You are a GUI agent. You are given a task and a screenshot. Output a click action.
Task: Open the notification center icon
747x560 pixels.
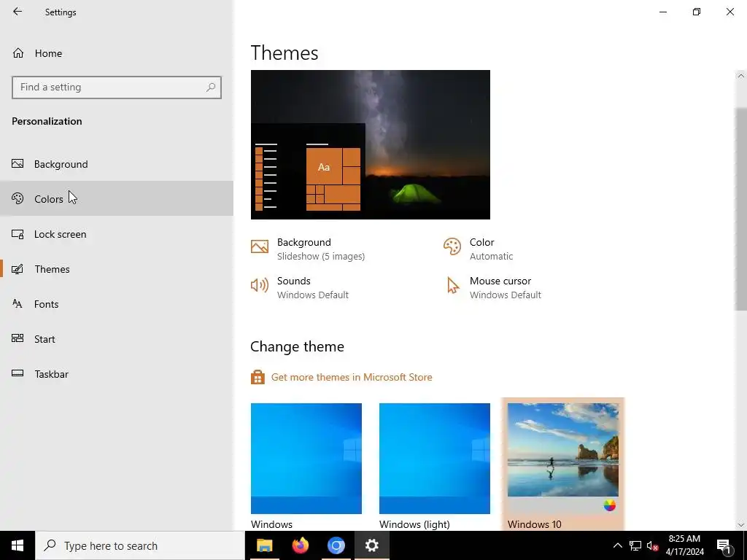[723, 545]
